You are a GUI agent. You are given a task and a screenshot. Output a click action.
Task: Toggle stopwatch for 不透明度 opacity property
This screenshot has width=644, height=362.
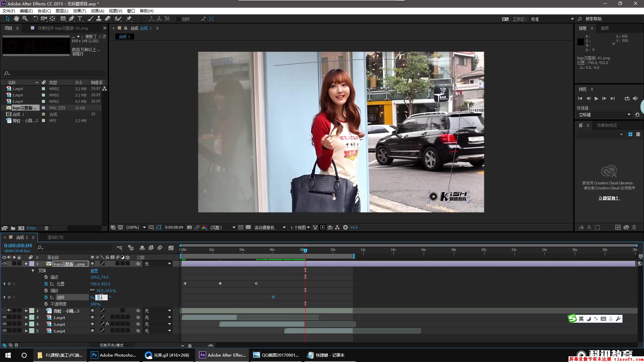[46, 304]
